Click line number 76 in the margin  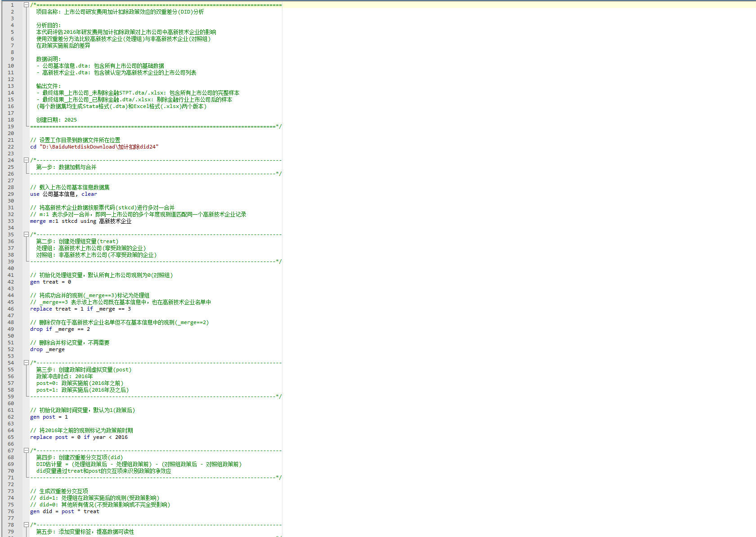(11, 511)
